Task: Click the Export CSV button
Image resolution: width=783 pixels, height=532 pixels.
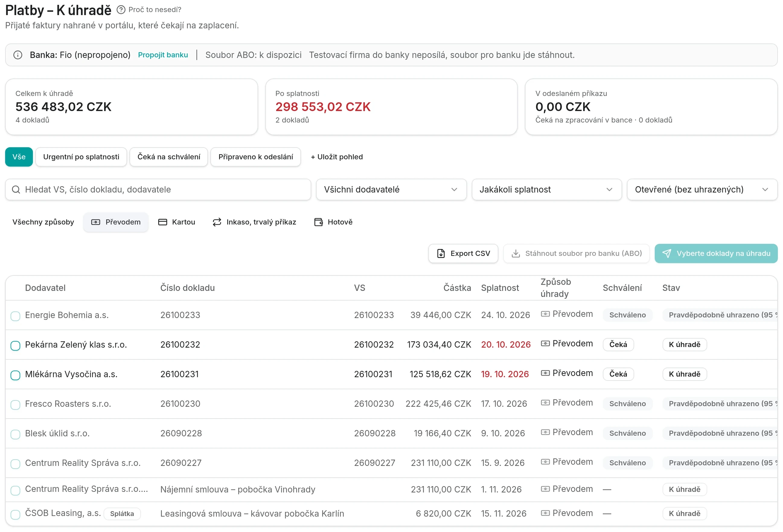Action: click(x=463, y=254)
